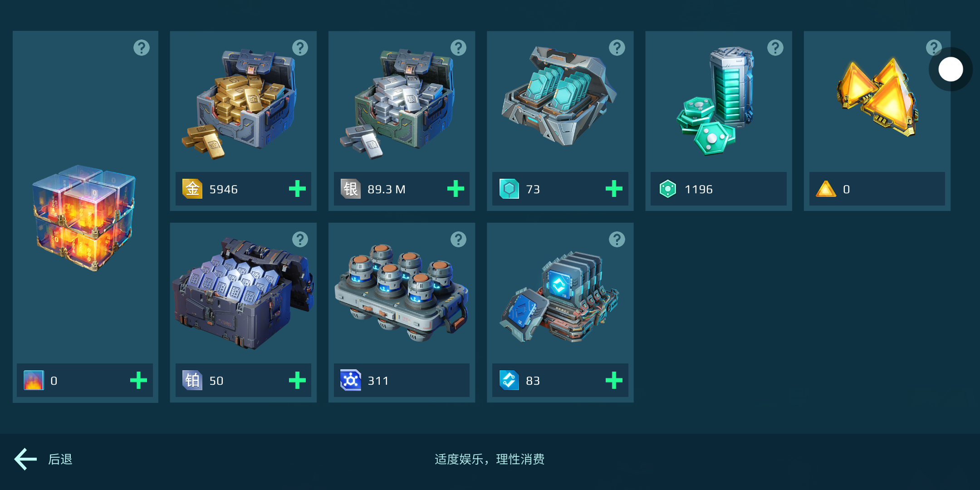
Task: Add fire cubes using the plus icon
Action: click(138, 380)
